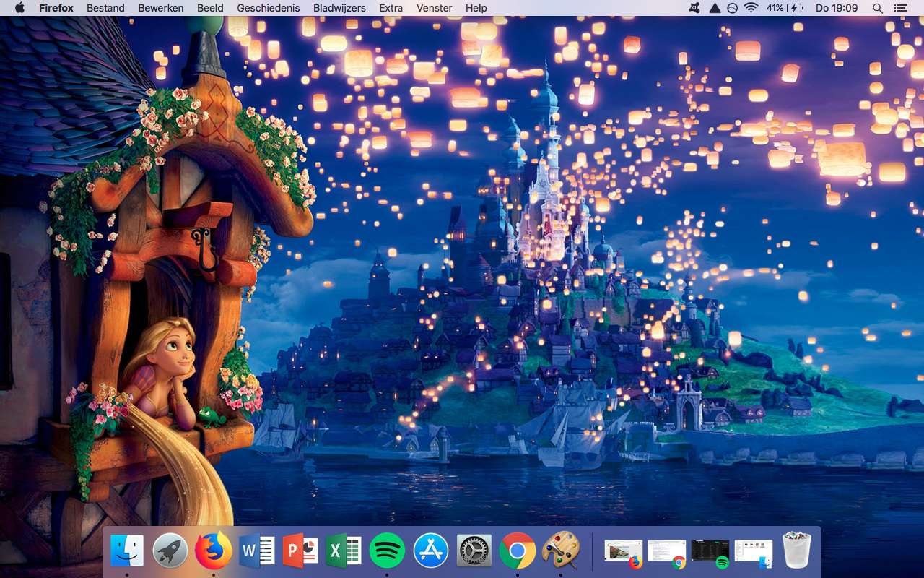924x578 pixels.
Task: Click the black triangle status icon
Action: (x=715, y=8)
